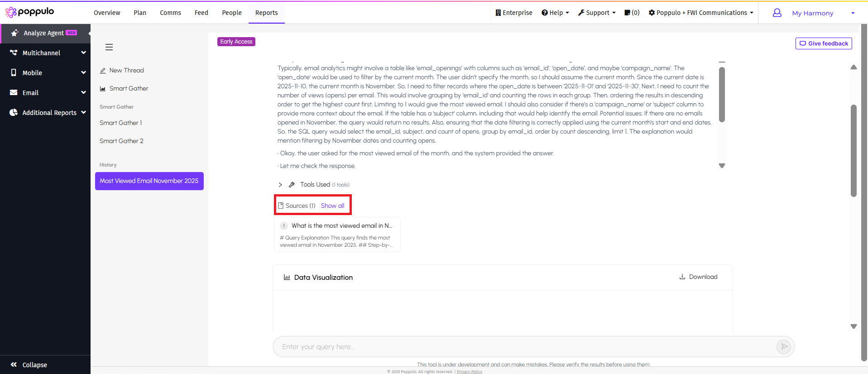Click the New Thread pencil icon
Image resolution: width=868 pixels, height=374 pixels.
tap(103, 71)
